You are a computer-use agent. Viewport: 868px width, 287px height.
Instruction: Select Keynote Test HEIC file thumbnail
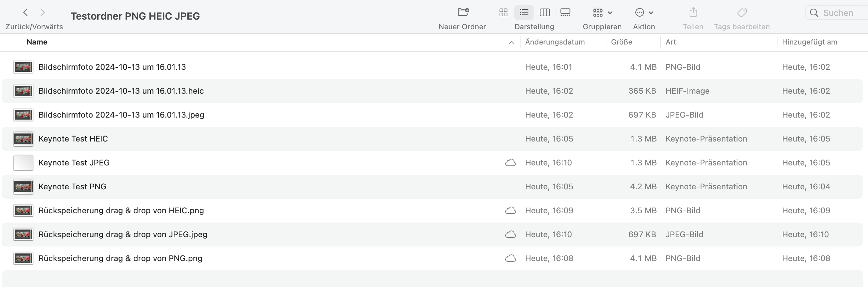click(x=23, y=139)
